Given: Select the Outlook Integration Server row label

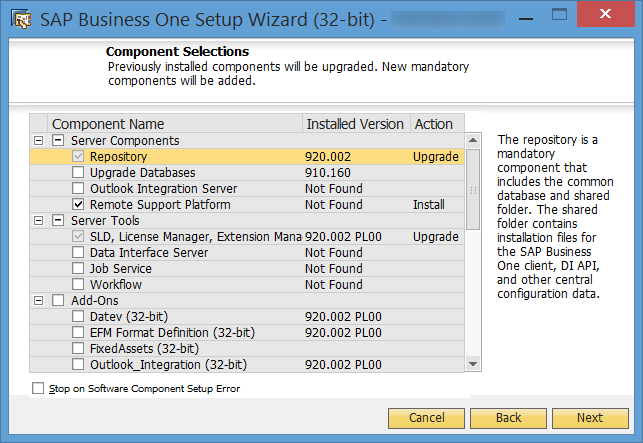Looking at the screenshot, I should 164,189.
